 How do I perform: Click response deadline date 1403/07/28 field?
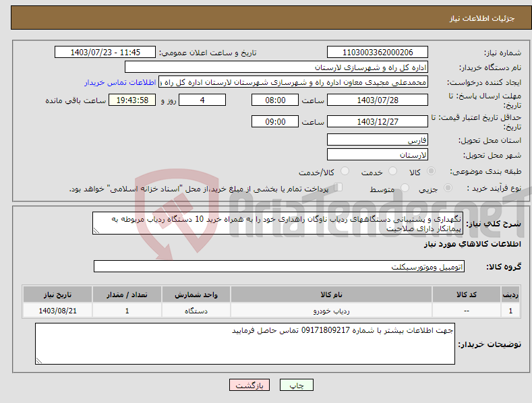378,100
